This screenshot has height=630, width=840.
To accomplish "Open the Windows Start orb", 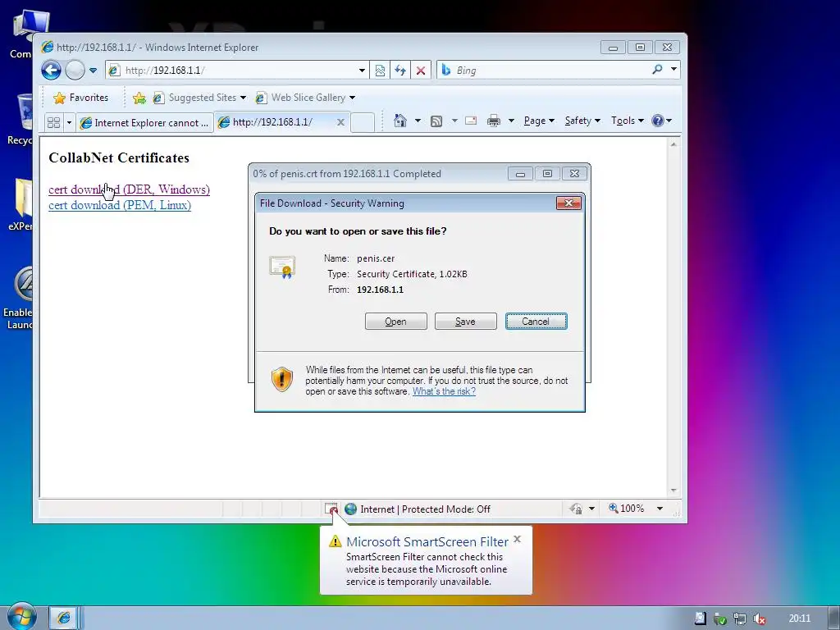I will [x=21, y=616].
